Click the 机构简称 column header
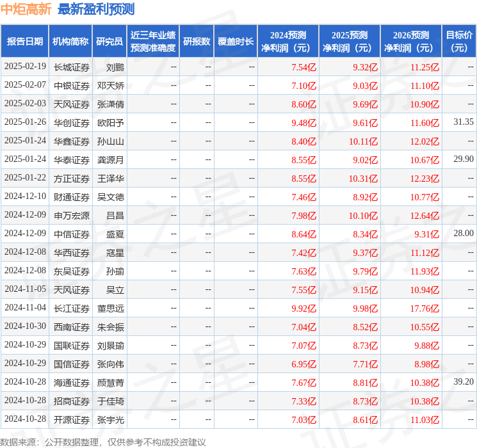 (x=70, y=42)
